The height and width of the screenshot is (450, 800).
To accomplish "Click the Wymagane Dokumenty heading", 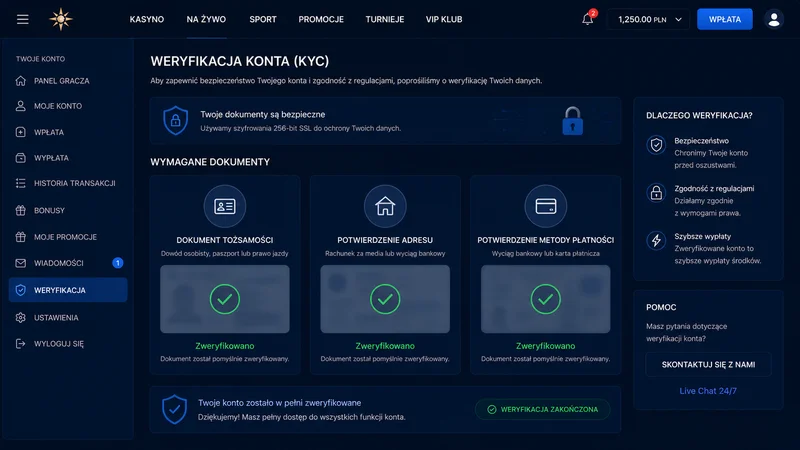I will 210,162.
